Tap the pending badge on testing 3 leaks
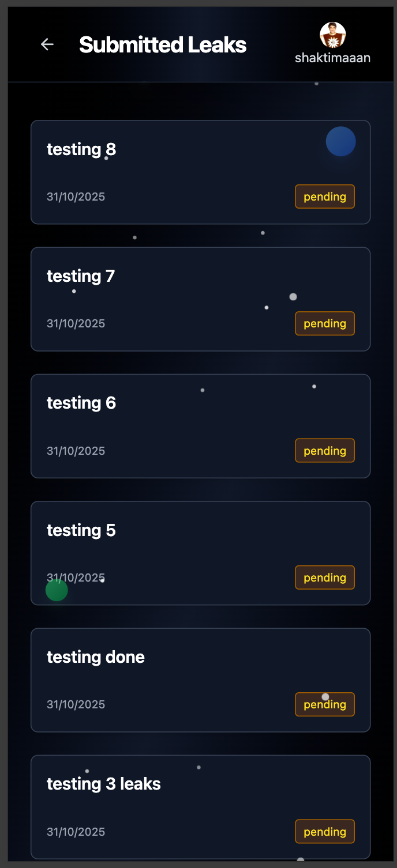 click(x=324, y=831)
